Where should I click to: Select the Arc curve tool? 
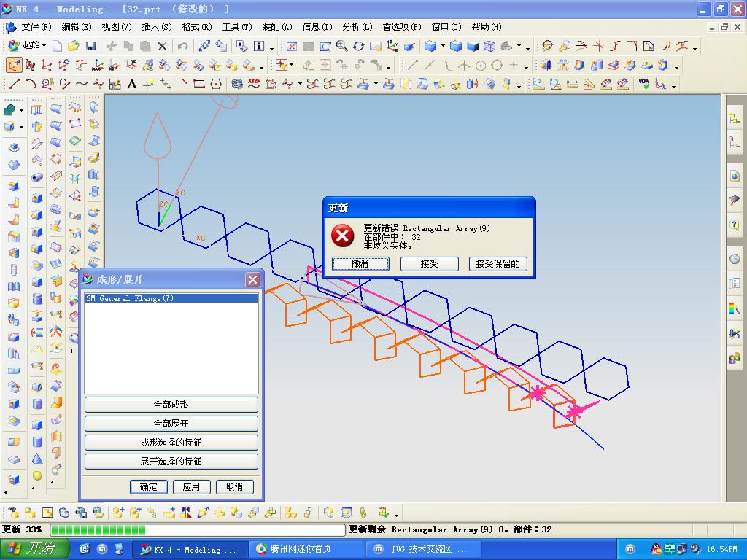31,85
